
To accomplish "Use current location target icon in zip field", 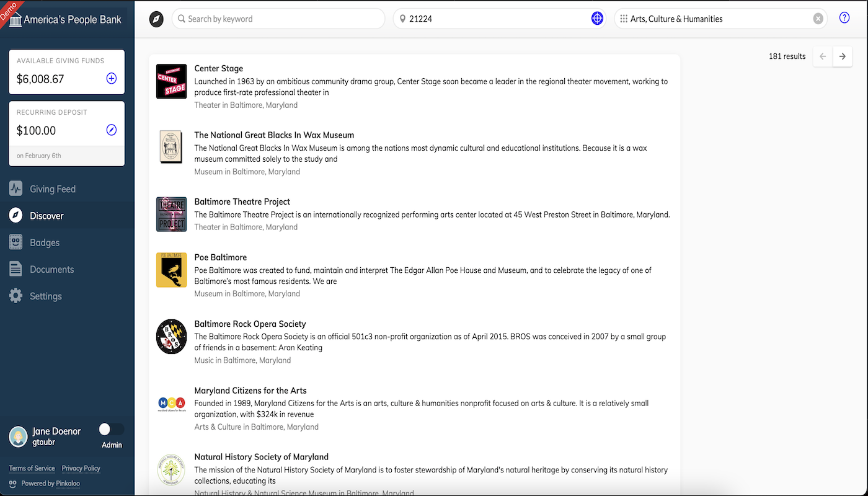I will click(x=597, y=19).
